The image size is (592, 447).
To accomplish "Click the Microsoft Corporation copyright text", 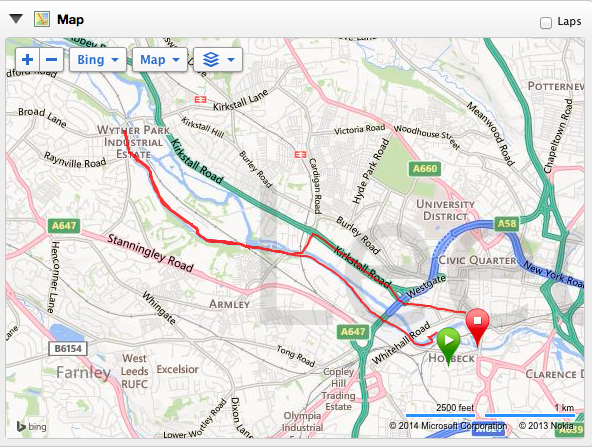I will (x=448, y=426).
